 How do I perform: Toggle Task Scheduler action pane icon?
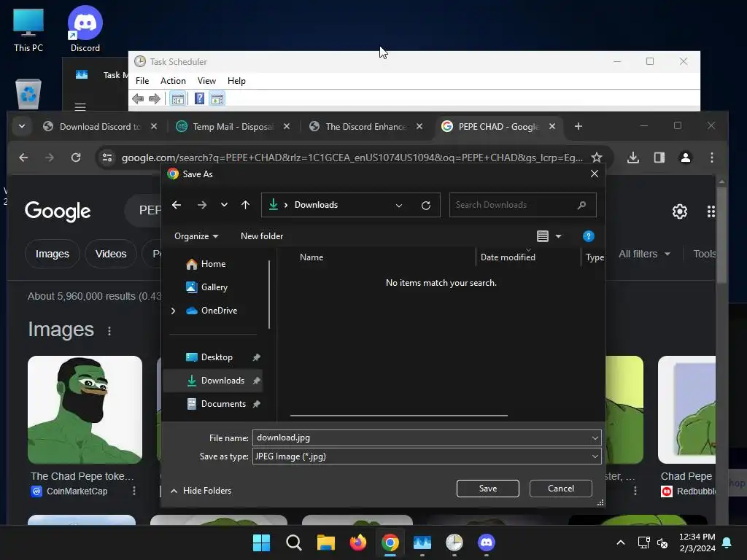click(x=217, y=99)
